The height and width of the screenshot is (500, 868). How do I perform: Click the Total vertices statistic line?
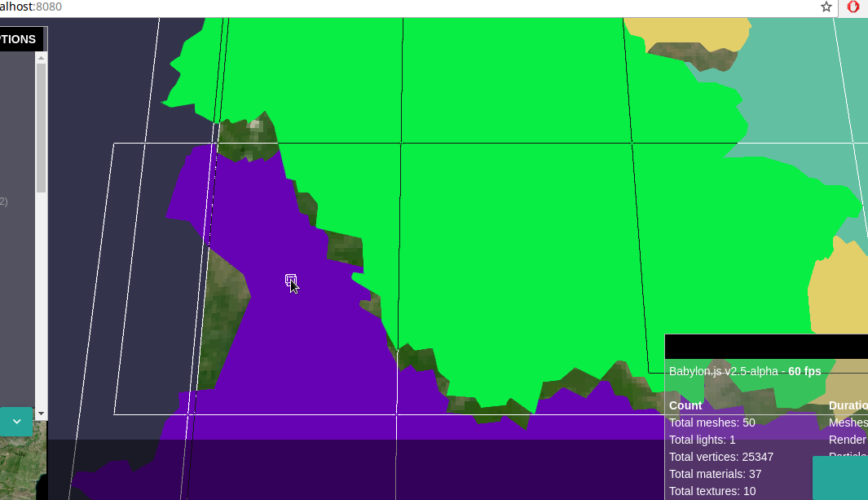point(720,457)
